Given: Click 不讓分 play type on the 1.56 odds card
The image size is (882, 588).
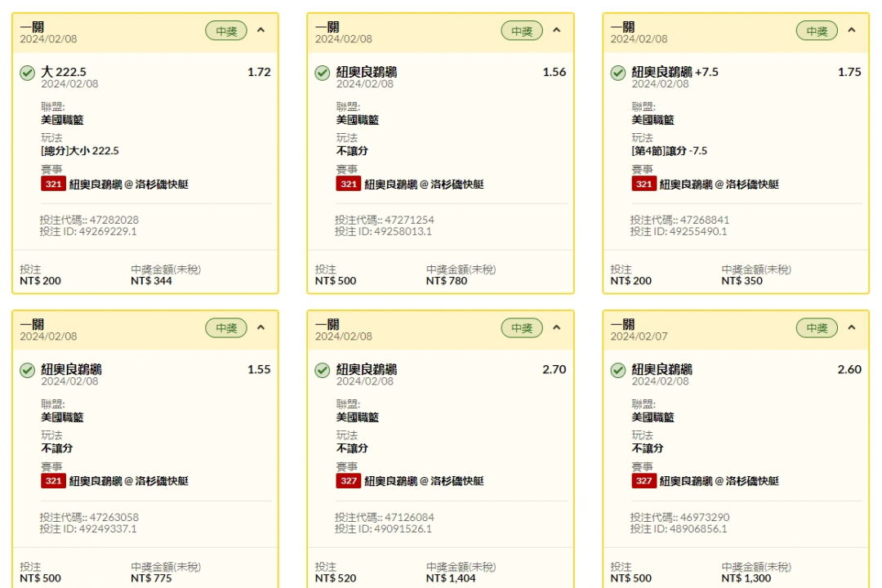Looking at the screenshot, I should [352, 151].
